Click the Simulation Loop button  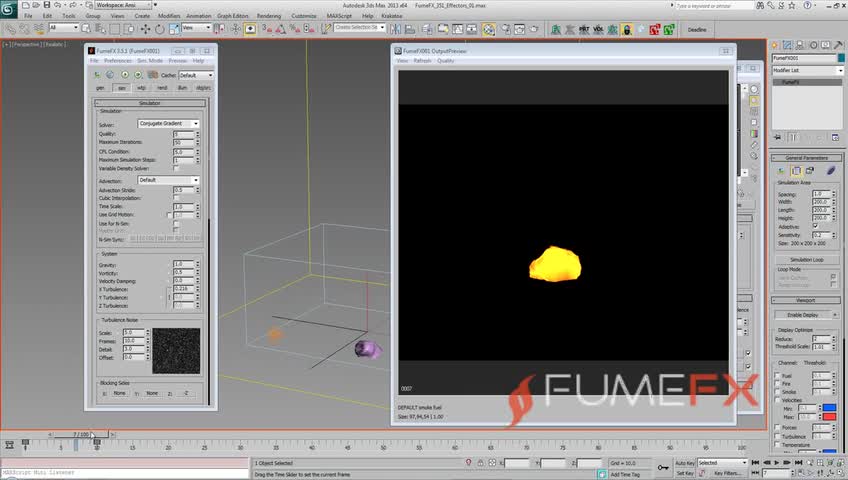(806, 259)
